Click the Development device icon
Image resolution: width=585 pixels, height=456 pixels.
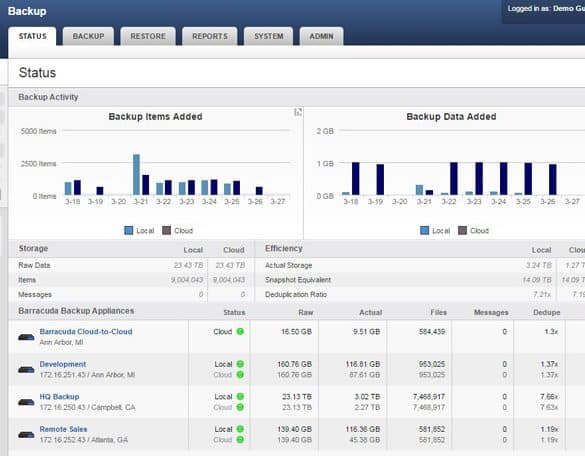click(x=26, y=370)
